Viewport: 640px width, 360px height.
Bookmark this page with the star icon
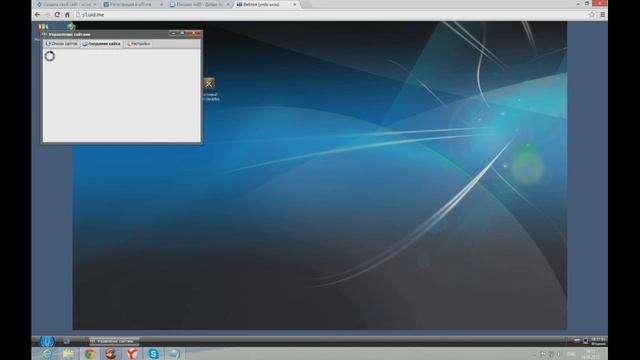592,15
